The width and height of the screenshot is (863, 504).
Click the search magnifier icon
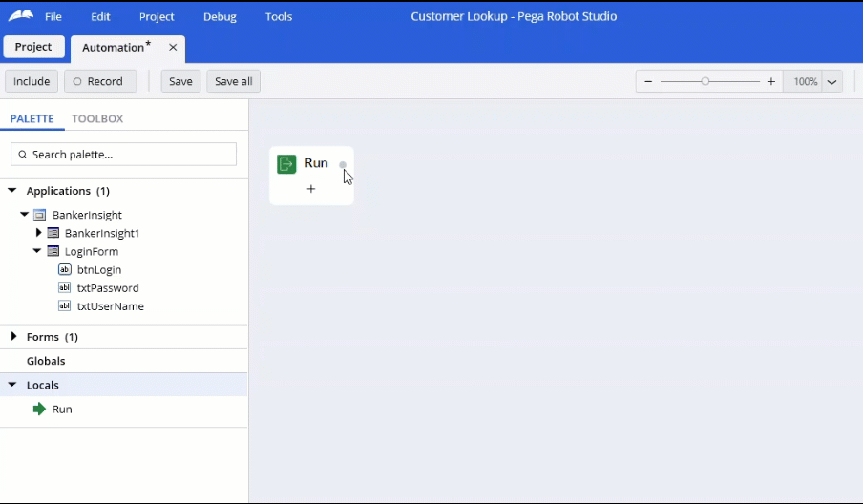pyautogui.click(x=23, y=155)
